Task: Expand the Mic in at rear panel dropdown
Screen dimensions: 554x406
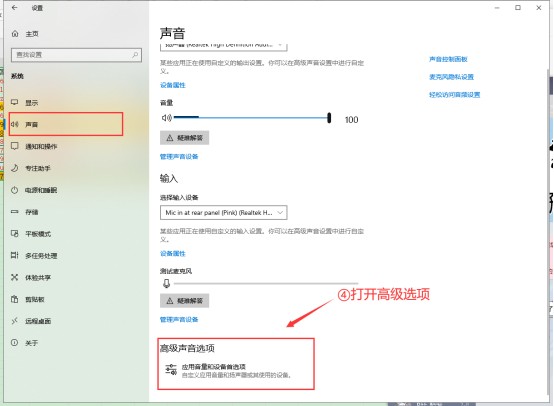Action: point(223,213)
